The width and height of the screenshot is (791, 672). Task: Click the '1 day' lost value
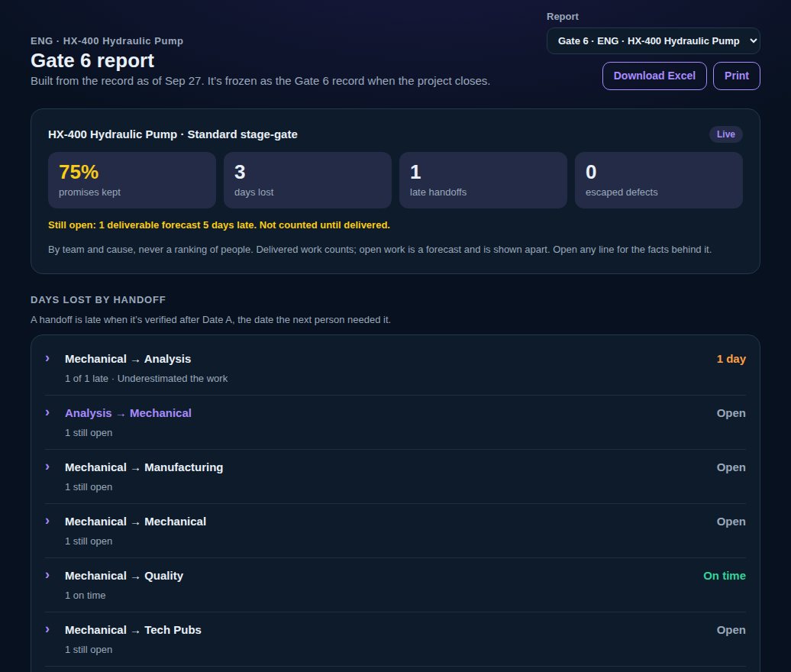coord(731,359)
